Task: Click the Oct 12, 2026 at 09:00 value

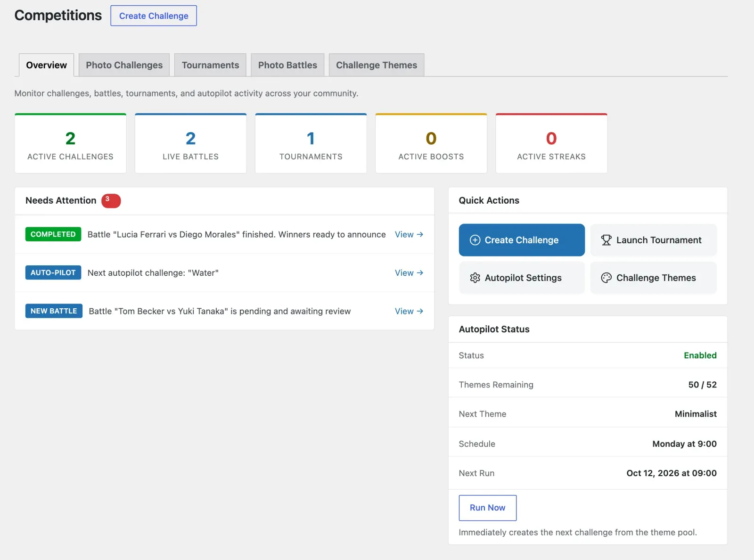Action: pyautogui.click(x=672, y=473)
